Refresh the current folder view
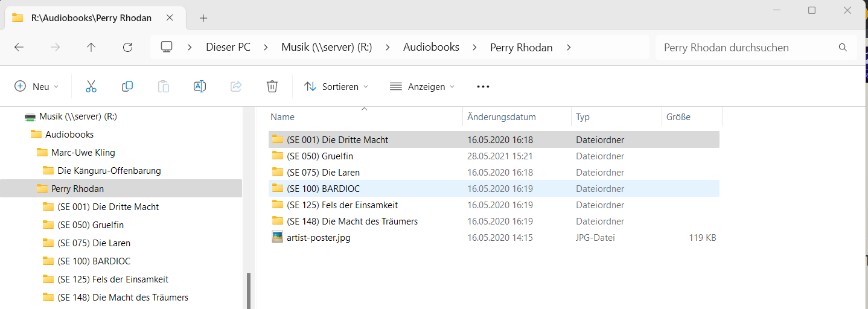The height and width of the screenshot is (309, 868). click(127, 47)
